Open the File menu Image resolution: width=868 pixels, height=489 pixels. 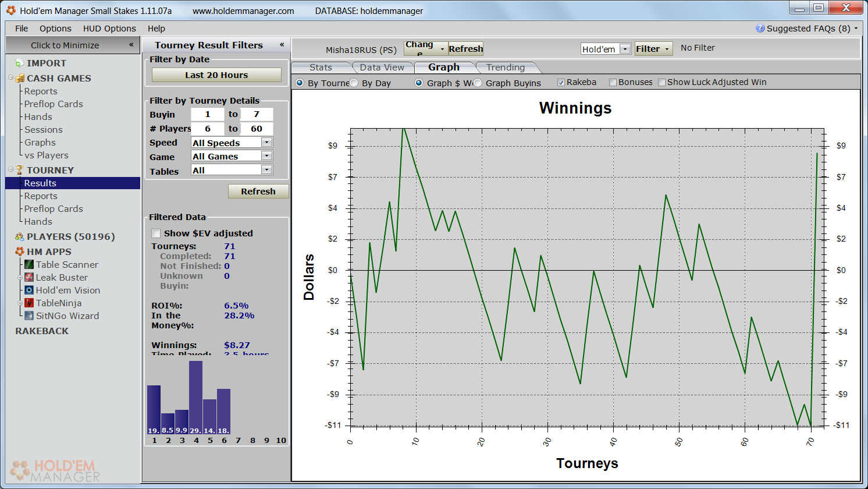click(22, 29)
